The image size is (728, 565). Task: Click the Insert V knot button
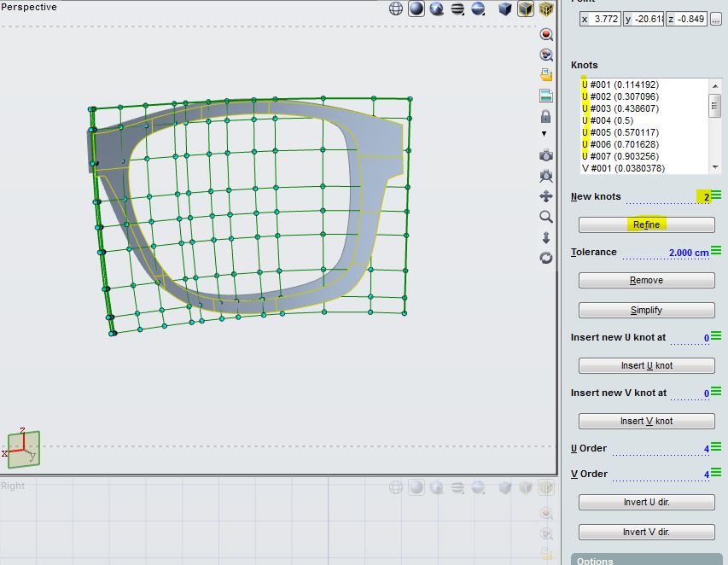[646, 421]
